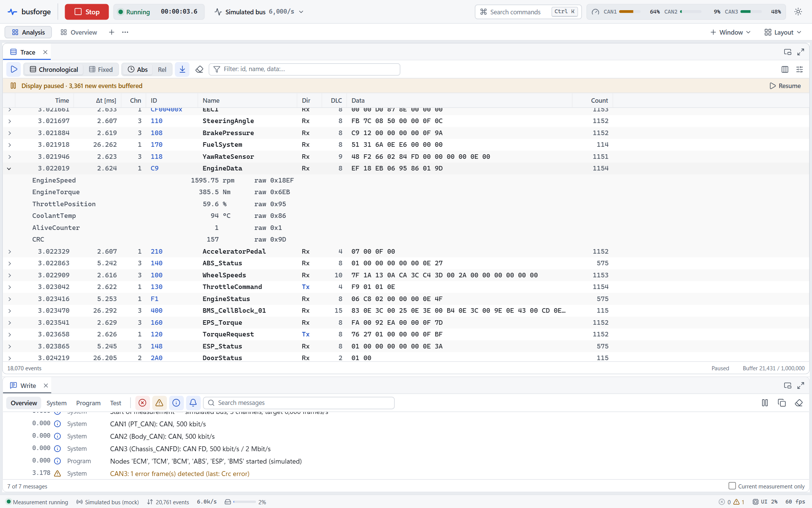Screen dimensions: 812x508
Task: Collapse the EngineData C9 row
Action: click(9, 169)
